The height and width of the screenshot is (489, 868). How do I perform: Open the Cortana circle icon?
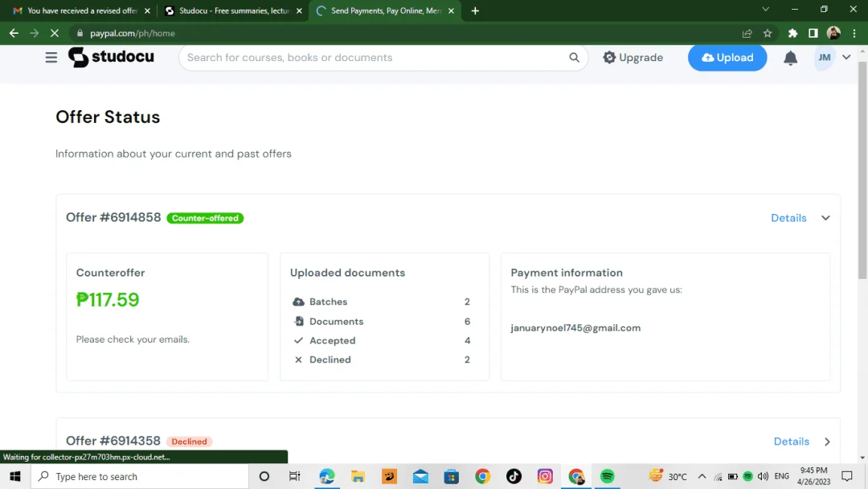pos(264,476)
